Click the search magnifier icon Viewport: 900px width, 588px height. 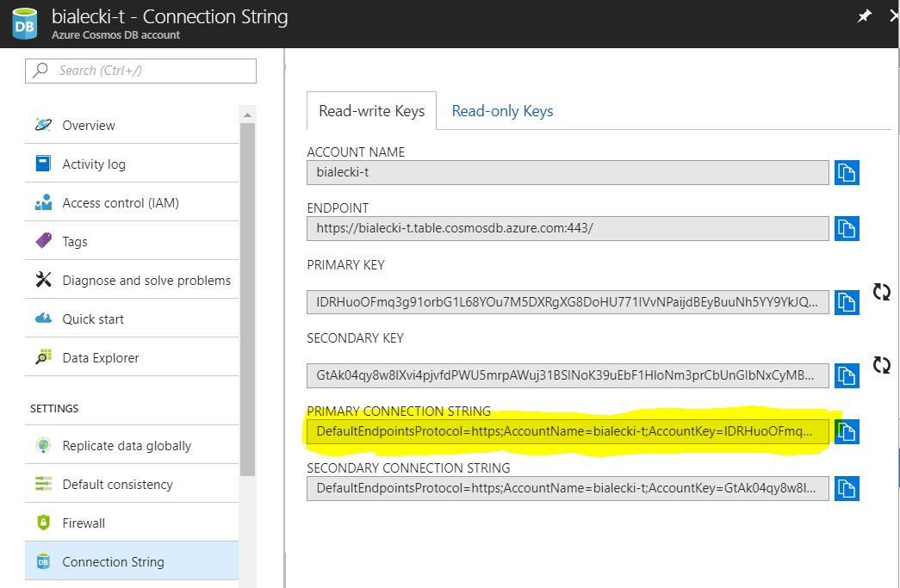tap(40, 70)
